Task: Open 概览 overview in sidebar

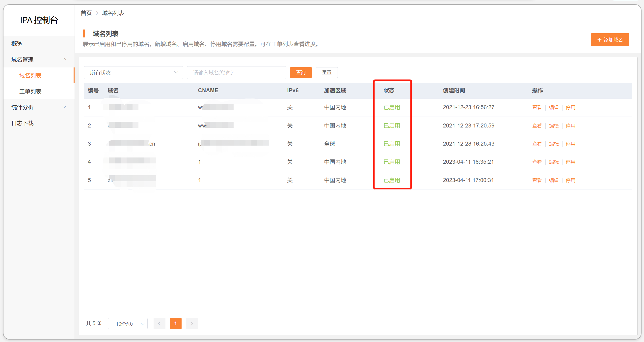Action: pos(17,44)
